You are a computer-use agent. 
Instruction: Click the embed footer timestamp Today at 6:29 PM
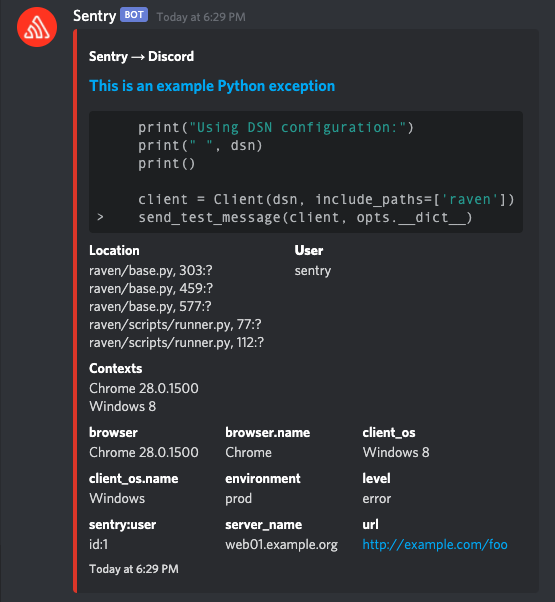[x=134, y=569]
